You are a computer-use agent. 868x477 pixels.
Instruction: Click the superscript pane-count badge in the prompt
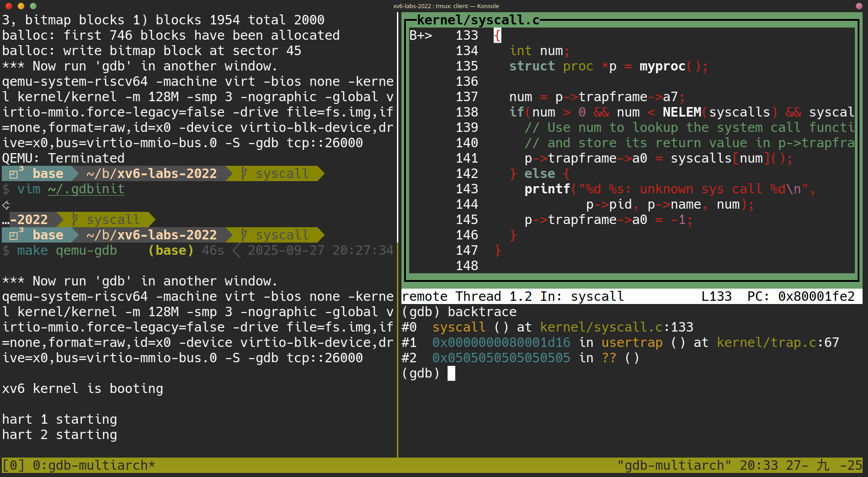(x=21, y=169)
